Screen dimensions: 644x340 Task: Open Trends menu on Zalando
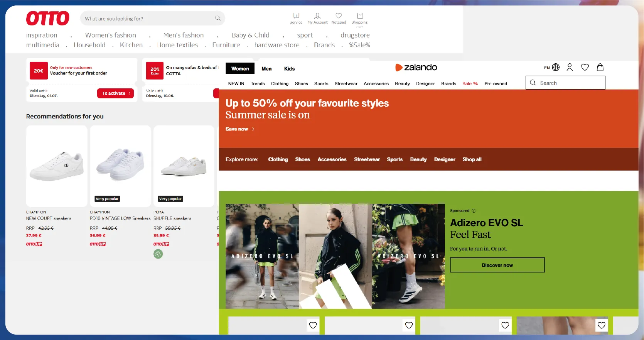pos(258,83)
